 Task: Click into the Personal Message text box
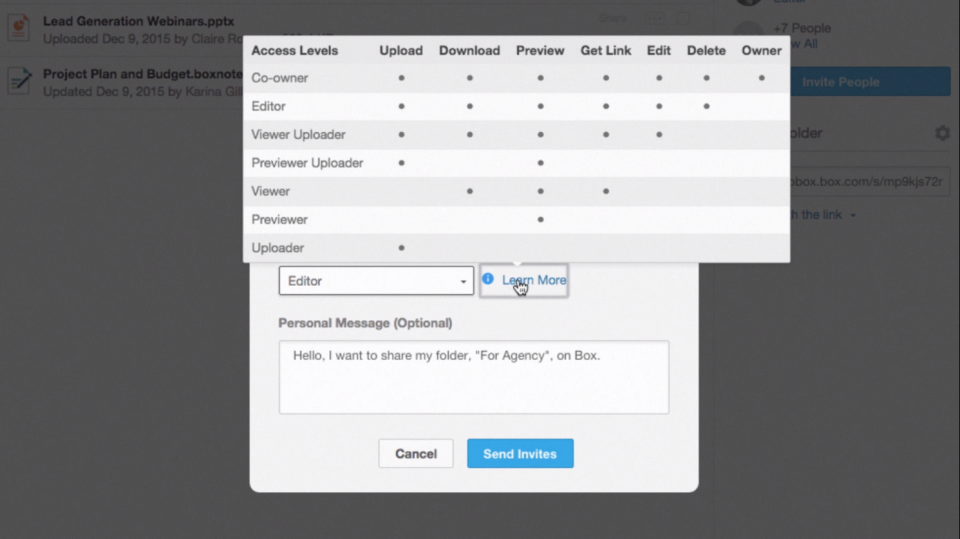pos(474,377)
